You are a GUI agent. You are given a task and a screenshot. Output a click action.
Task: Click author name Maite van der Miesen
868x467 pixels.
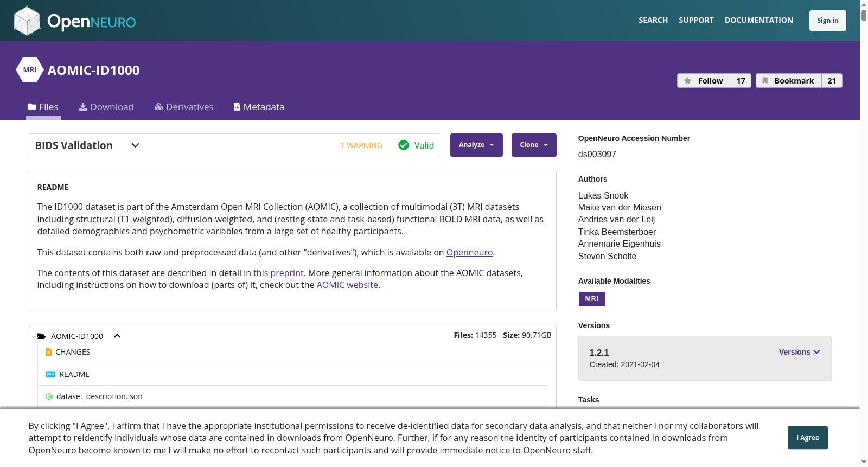[x=620, y=207]
